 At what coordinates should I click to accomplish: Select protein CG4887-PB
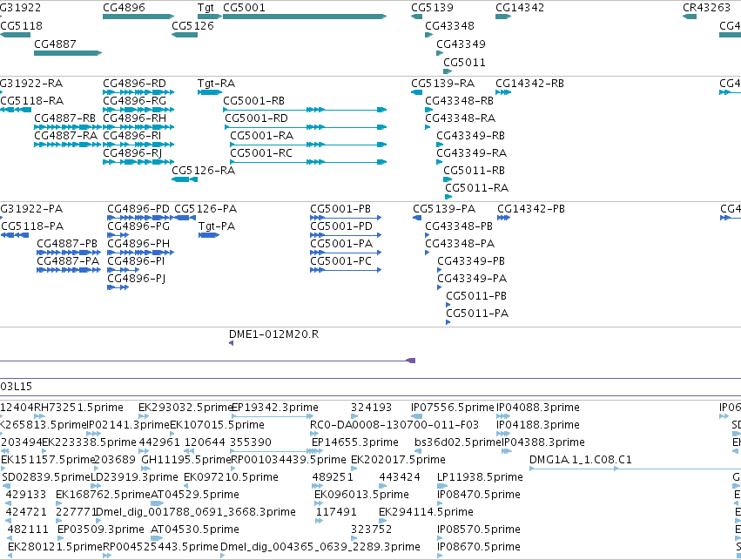[69, 253]
